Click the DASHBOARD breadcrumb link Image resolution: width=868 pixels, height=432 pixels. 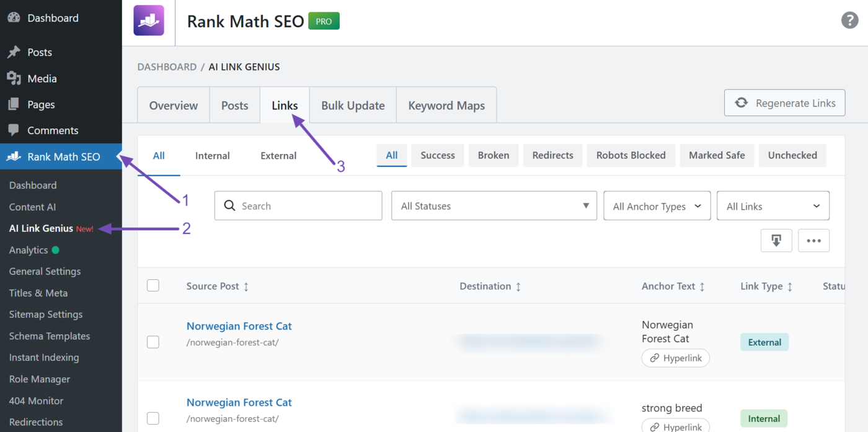pos(167,66)
